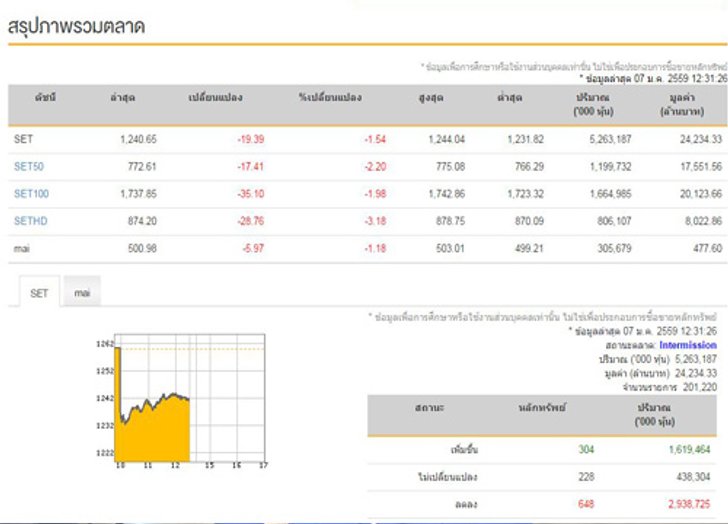Click SET low value 1,231.82

(x=525, y=139)
